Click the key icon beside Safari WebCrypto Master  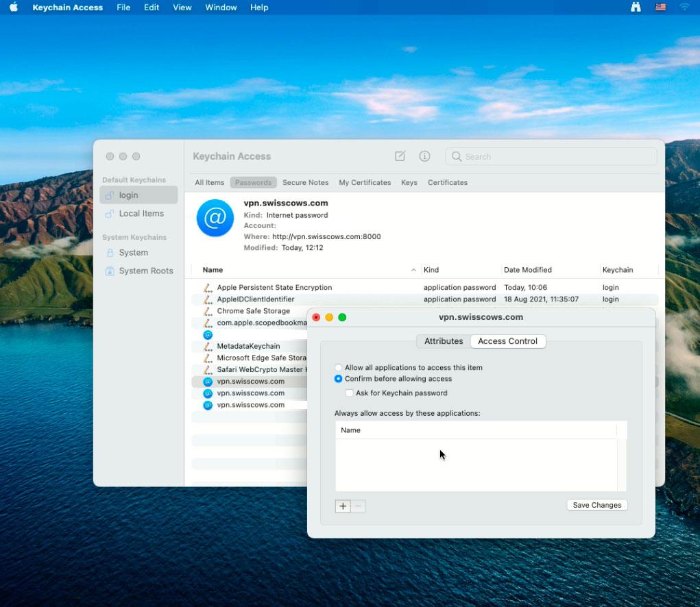pyautogui.click(x=208, y=370)
